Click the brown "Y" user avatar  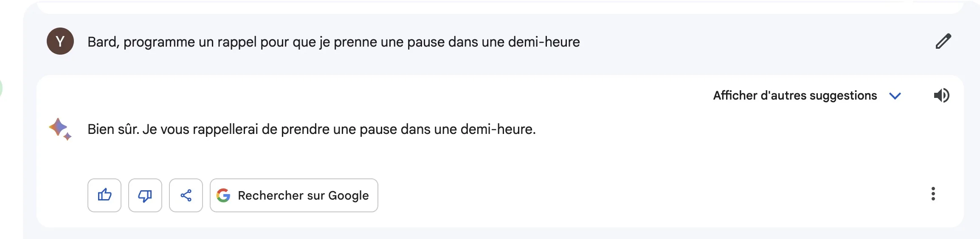pyautogui.click(x=60, y=41)
